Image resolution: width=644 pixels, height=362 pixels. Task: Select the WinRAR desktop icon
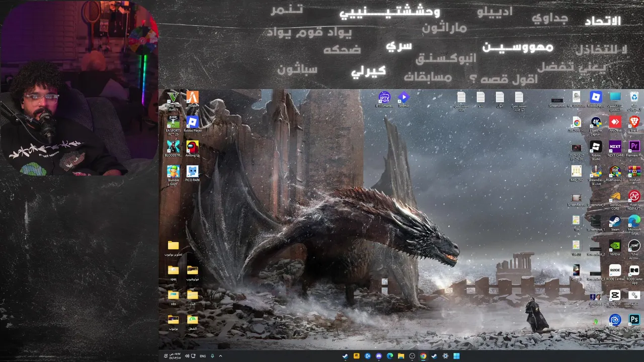pyautogui.click(x=634, y=173)
